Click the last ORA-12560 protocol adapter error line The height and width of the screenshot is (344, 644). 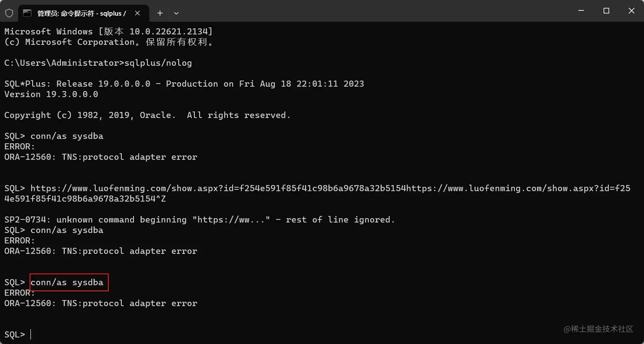click(101, 303)
